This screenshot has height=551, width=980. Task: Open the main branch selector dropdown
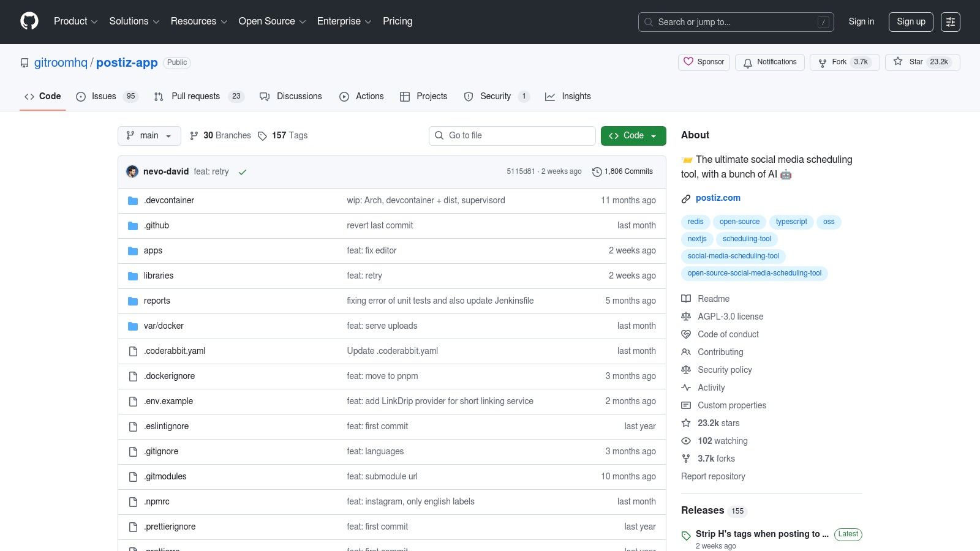pos(149,136)
